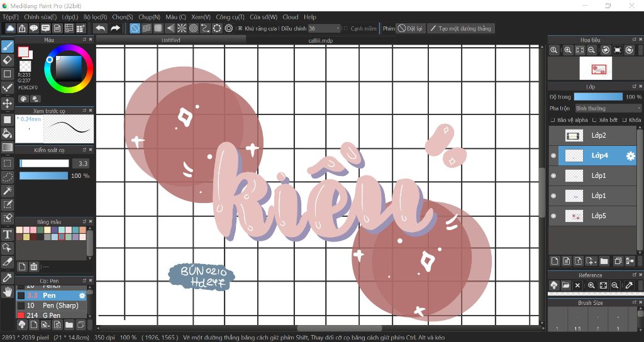Open the Chỉnh sửa(E) menu

point(40,17)
